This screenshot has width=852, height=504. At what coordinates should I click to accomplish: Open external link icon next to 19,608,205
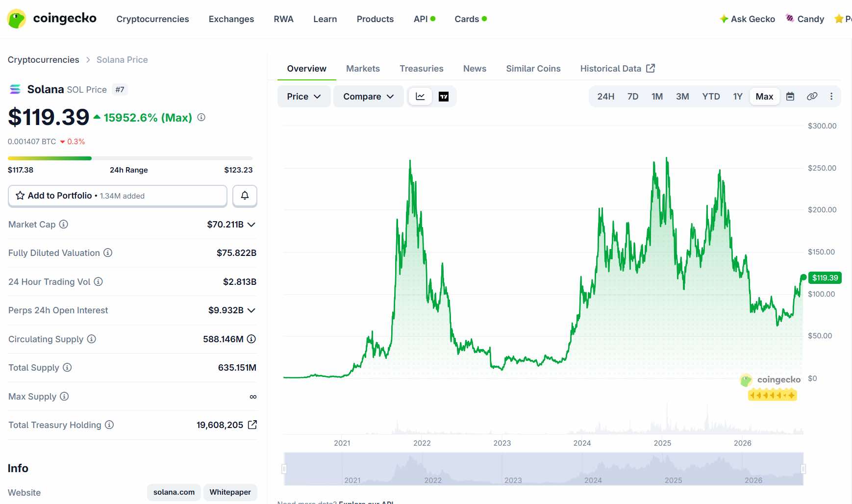pos(252,425)
